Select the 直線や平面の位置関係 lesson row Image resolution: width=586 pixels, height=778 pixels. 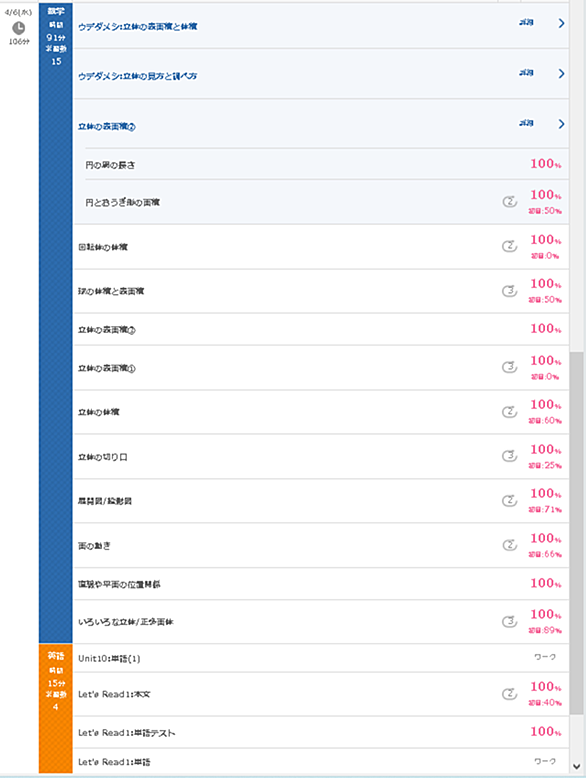321,584
